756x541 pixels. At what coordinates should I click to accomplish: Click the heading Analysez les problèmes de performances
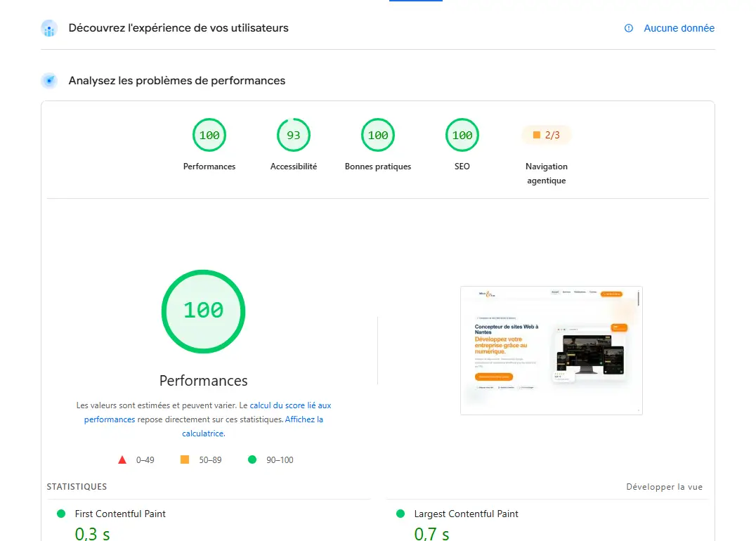coord(177,81)
